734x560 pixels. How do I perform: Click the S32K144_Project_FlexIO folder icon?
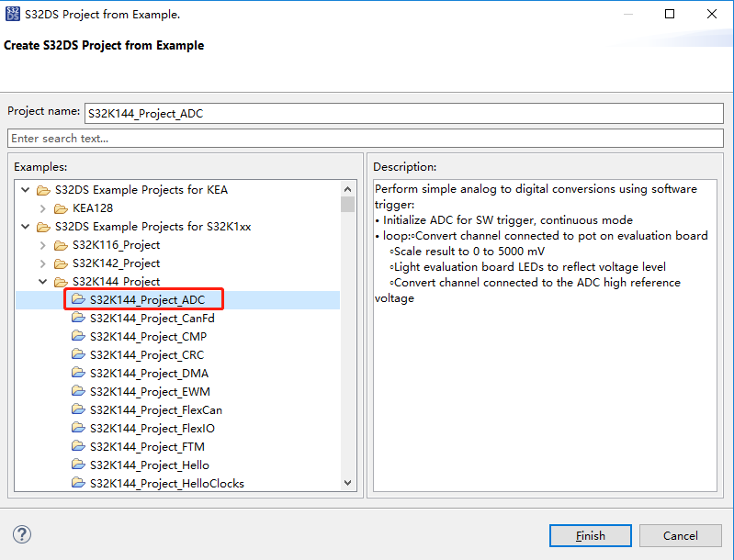coord(78,428)
